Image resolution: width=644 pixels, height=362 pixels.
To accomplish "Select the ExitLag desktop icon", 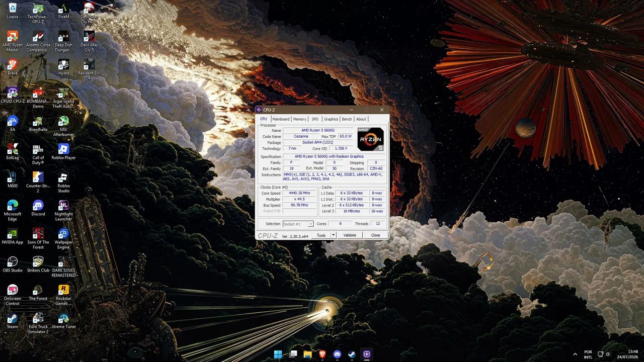I will (13, 152).
